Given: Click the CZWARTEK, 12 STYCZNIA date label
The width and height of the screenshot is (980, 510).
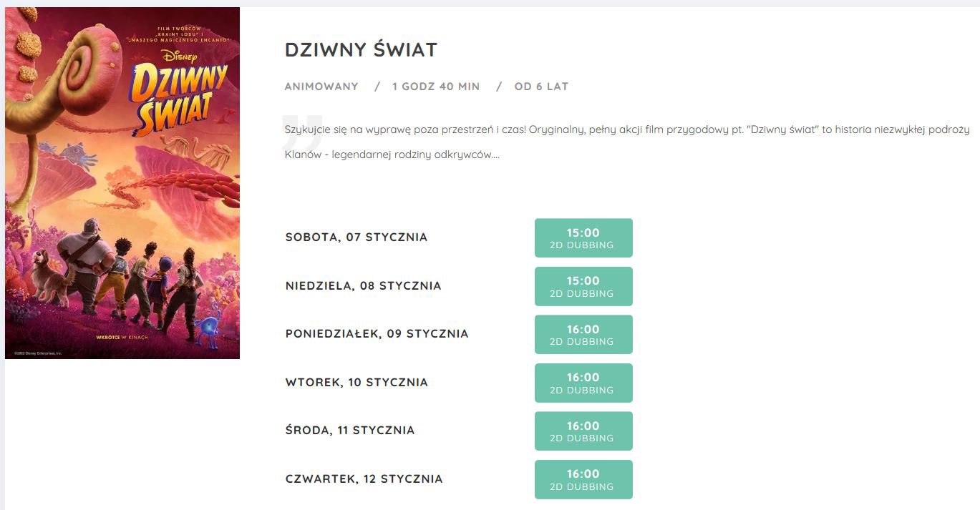Looking at the screenshot, I should [364, 479].
